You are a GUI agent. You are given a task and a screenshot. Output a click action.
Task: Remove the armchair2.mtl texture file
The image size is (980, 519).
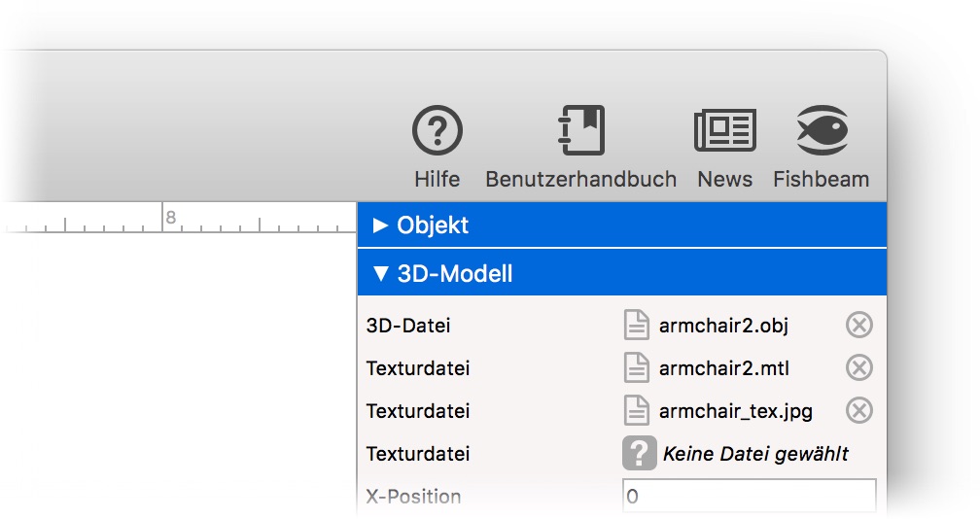tap(858, 368)
